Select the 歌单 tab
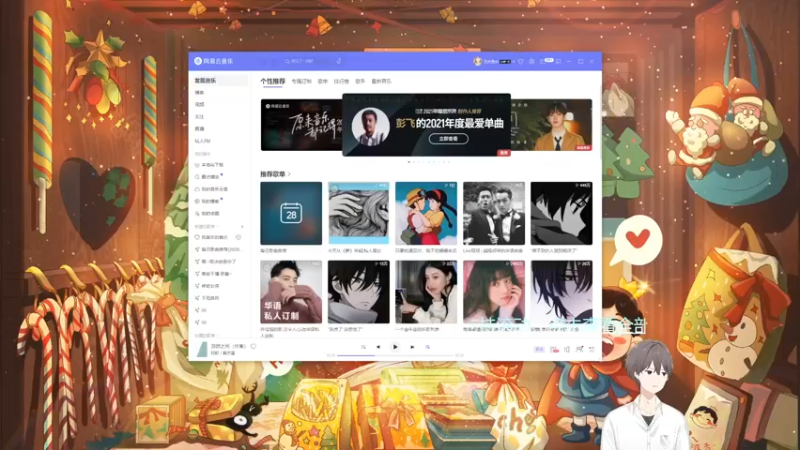This screenshot has height=450, width=800. [322, 81]
